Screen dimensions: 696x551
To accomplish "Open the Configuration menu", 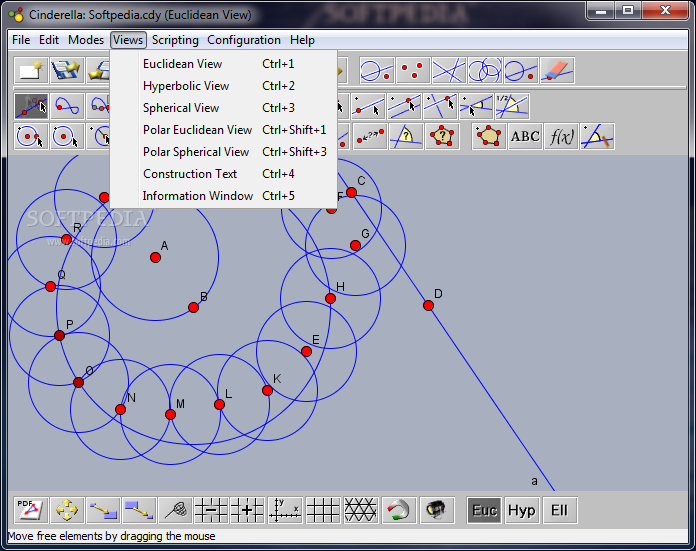I will point(244,40).
